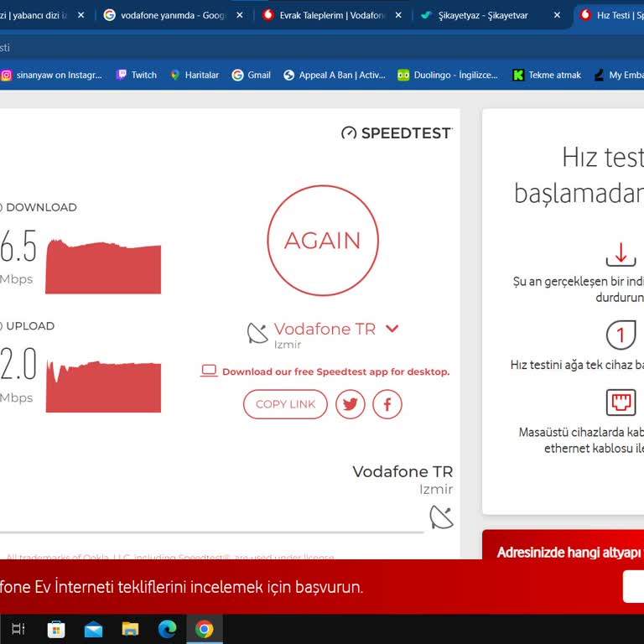
Task: Click the white button on the red footer banner
Action: [x=633, y=586]
